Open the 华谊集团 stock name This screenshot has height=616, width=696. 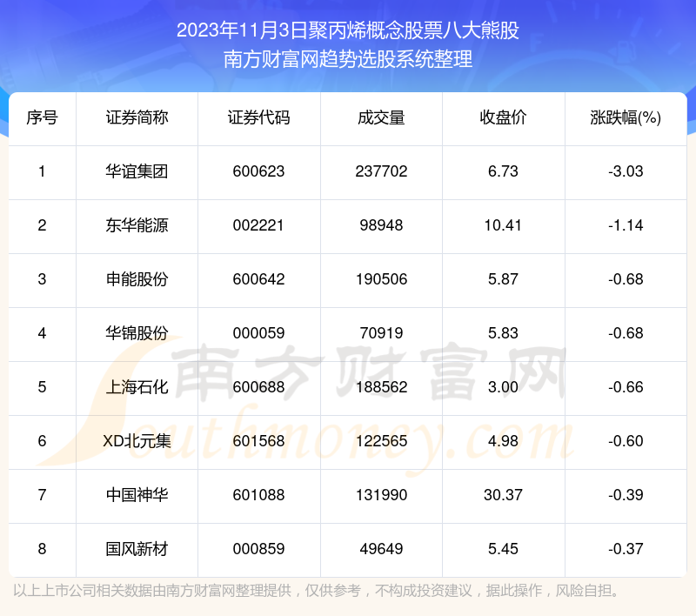[x=137, y=171]
